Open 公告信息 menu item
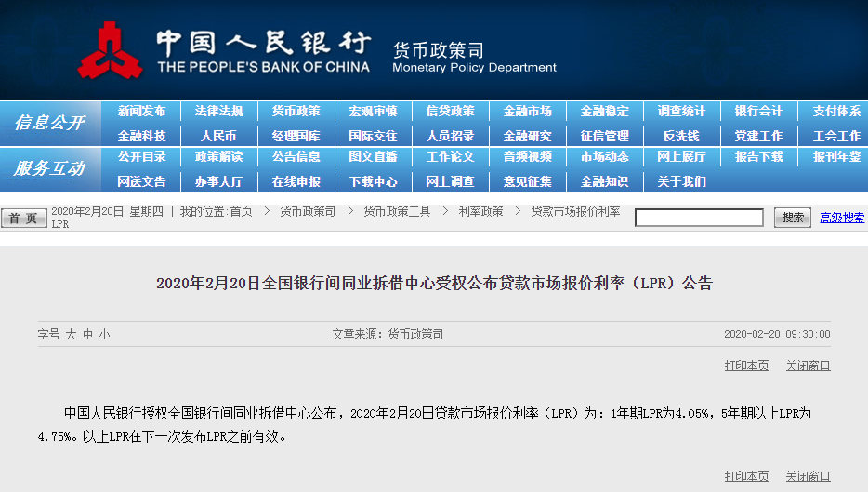Screen dimensions: 868x492 pyautogui.click(x=296, y=157)
